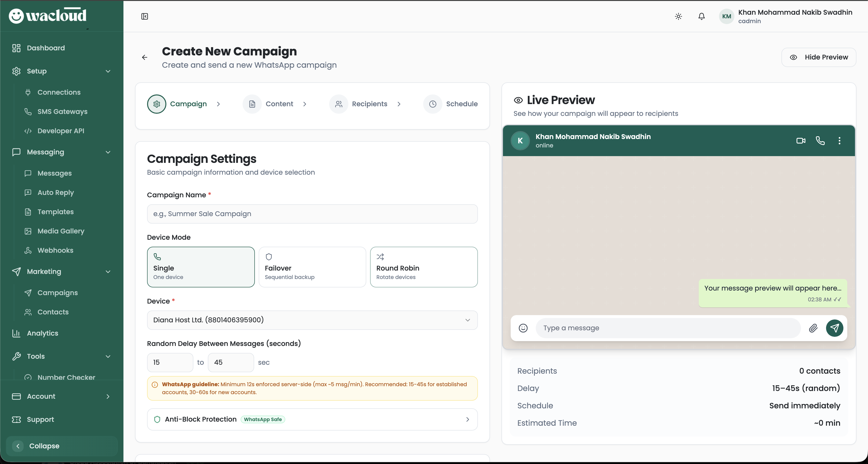
Task: Select Round Robin device mode
Action: click(424, 267)
